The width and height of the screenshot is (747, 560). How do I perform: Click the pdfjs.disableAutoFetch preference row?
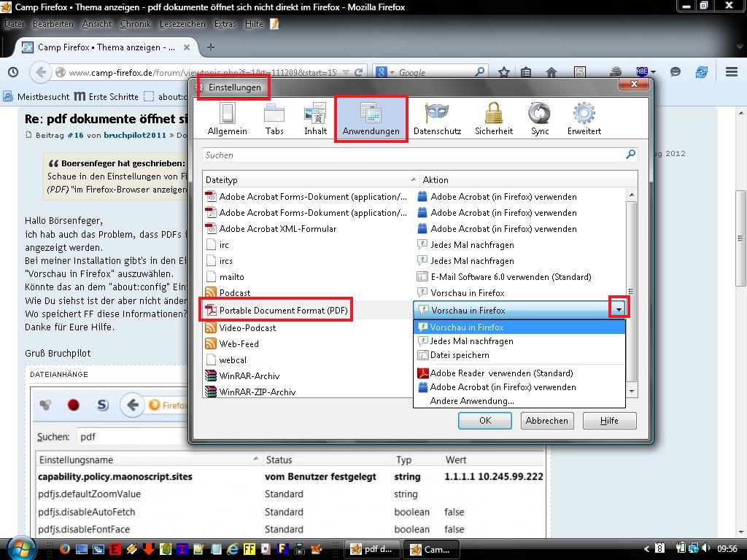pyautogui.click(x=290, y=512)
